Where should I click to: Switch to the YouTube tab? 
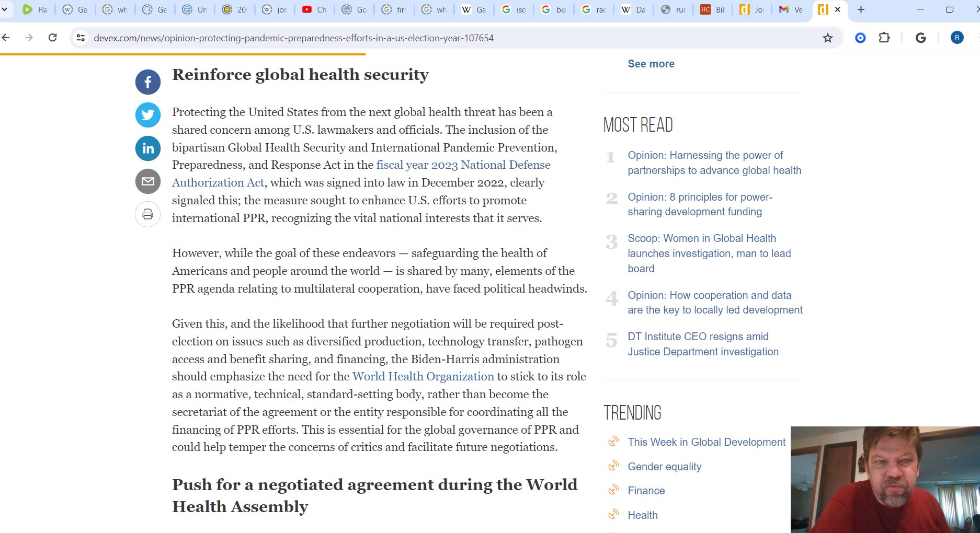click(x=314, y=9)
